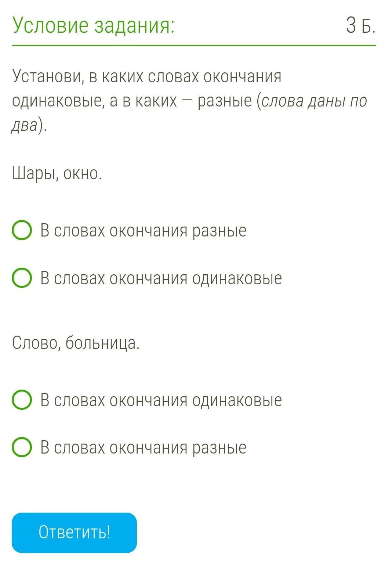Select 'окончания разные' radio for Слово, больница

22,447
